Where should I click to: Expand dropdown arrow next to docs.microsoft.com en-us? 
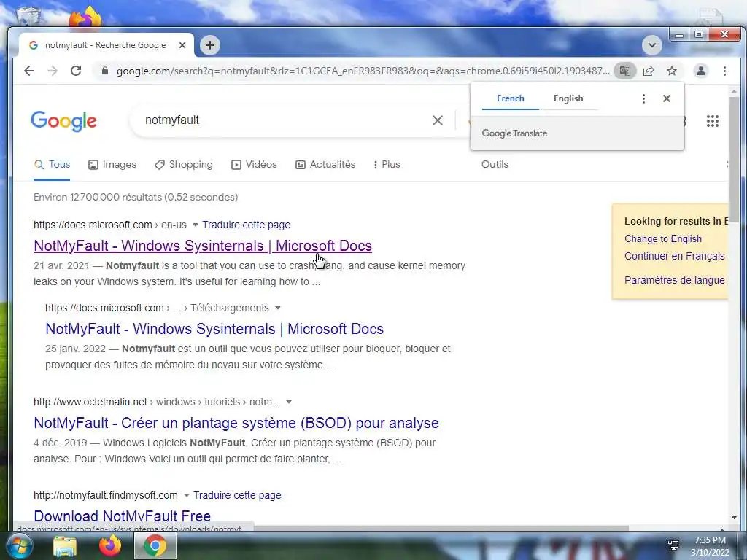coord(195,225)
